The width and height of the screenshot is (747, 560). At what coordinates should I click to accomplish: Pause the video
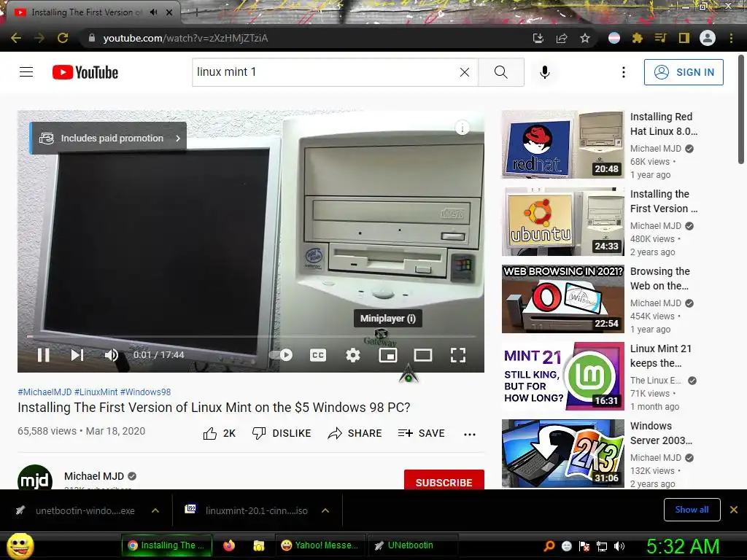[x=43, y=355]
